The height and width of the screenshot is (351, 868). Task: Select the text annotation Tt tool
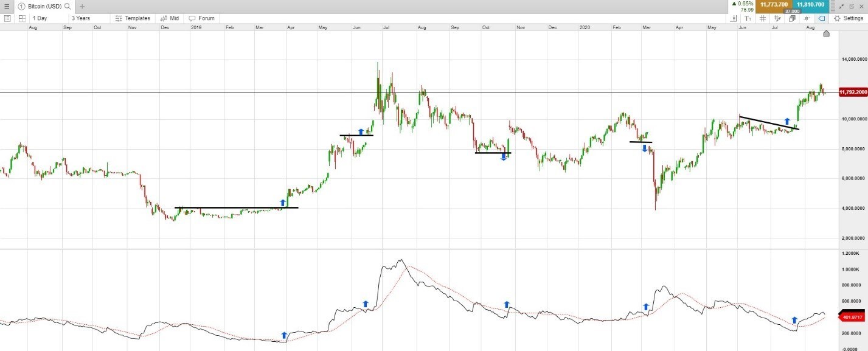click(x=748, y=18)
